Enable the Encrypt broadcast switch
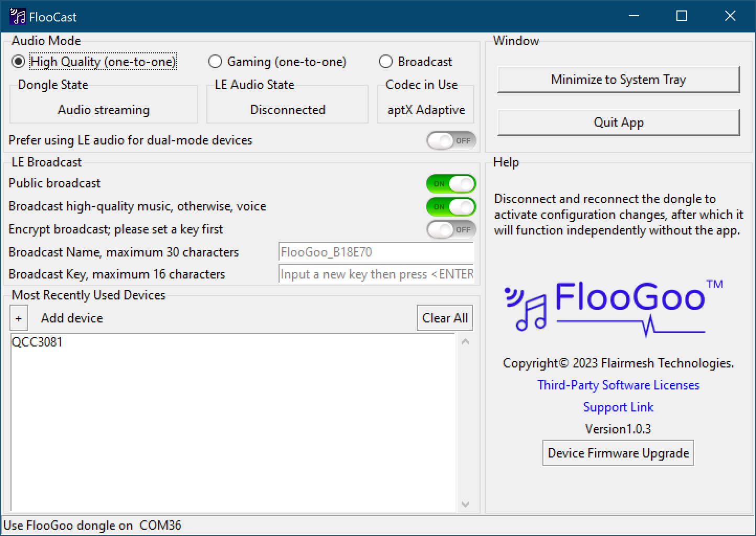 point(451,229)
